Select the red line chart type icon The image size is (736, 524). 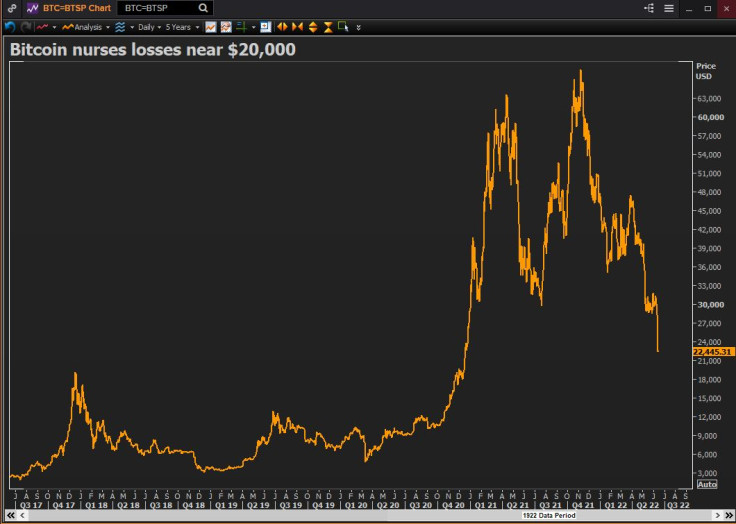(x=42, y=27)
